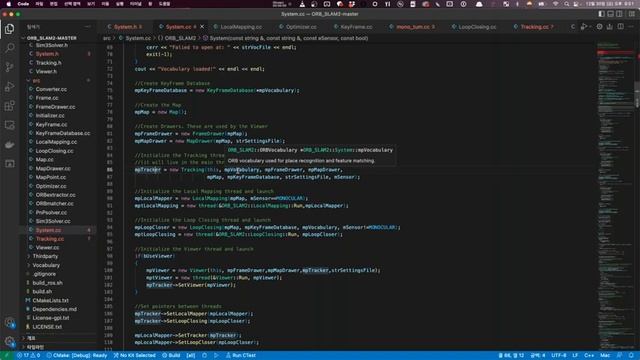This screenshot has width=640, height=360.
Task: Switch to the KeyFrame.cc tab
Action: pos(356,27)
